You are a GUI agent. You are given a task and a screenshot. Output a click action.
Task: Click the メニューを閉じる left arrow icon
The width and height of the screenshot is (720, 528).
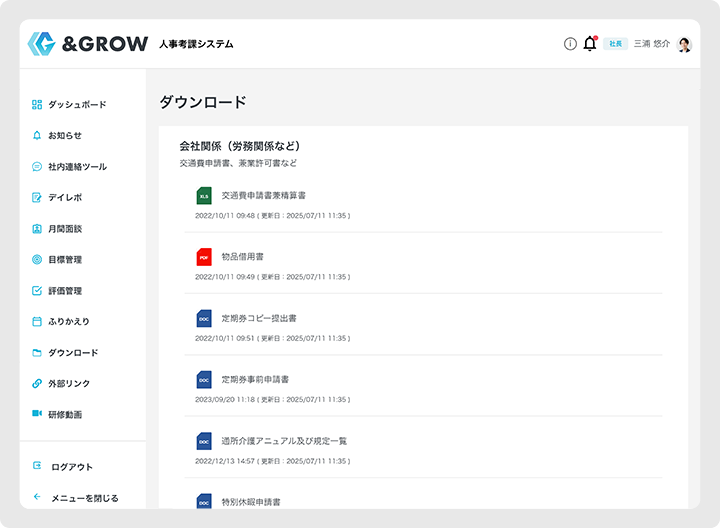point(37,497)
